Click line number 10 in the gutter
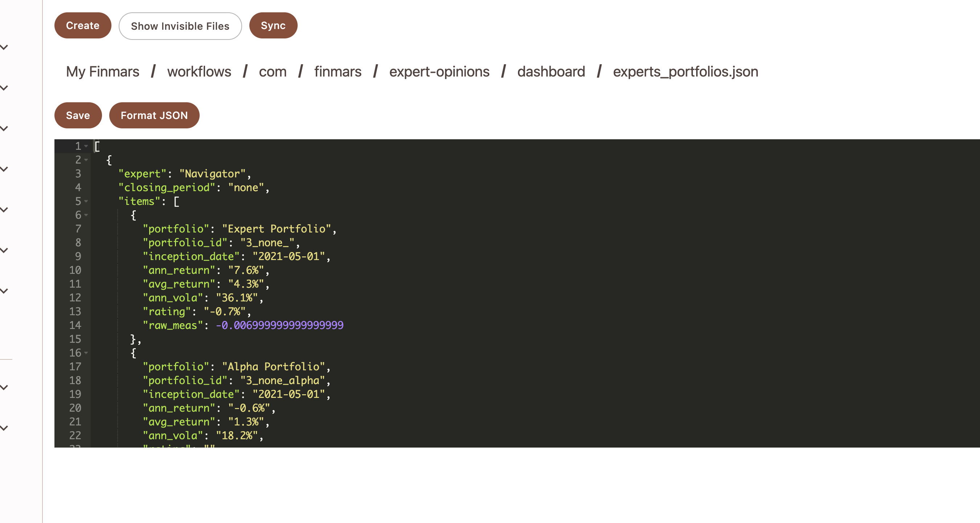This screenshot has width=980, height=523. (75, 270)
